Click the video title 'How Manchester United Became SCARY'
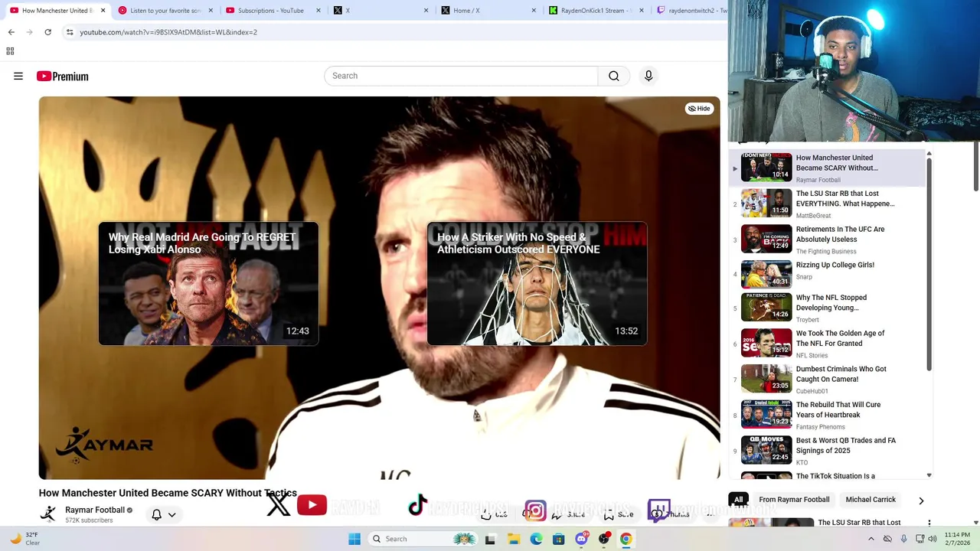 click(x=168, y=494)
